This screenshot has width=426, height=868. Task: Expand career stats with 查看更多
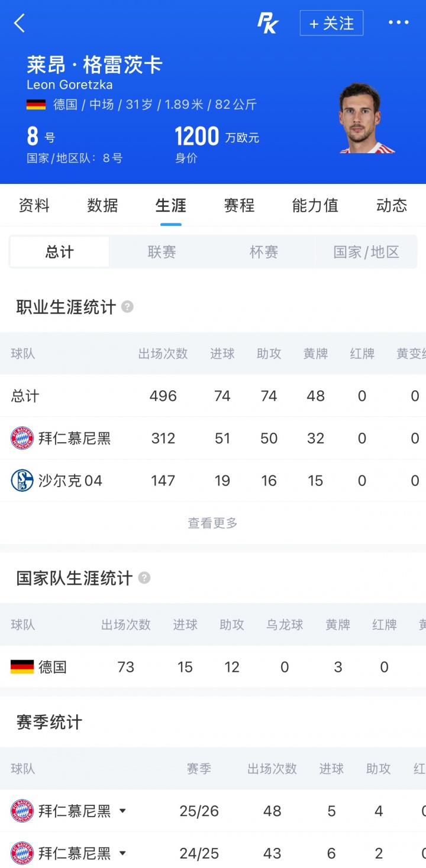click(x=213, y=523)
